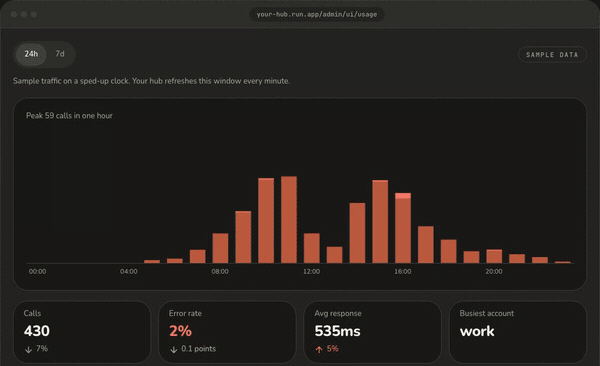This screenshot has width=600, height=366.
Task: Click the 7% change text in Calls card
Action: 42,349
